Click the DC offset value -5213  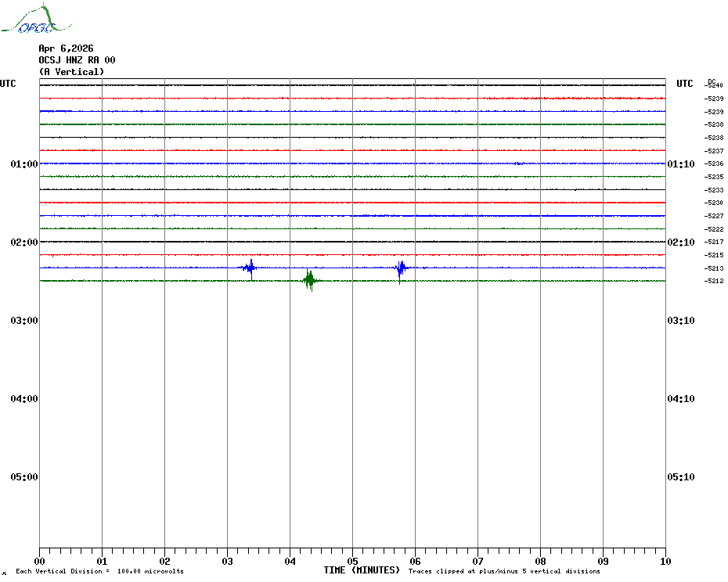[x=714, y=268]
